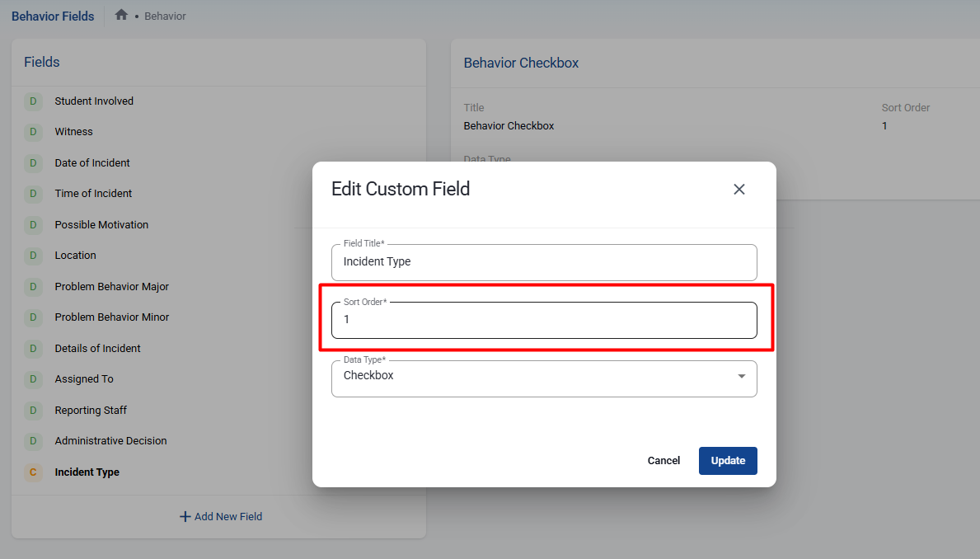Viewport: 980px width, 559px height.
Task: Click the plus icon of Add New Field
Action: point(185,517)
